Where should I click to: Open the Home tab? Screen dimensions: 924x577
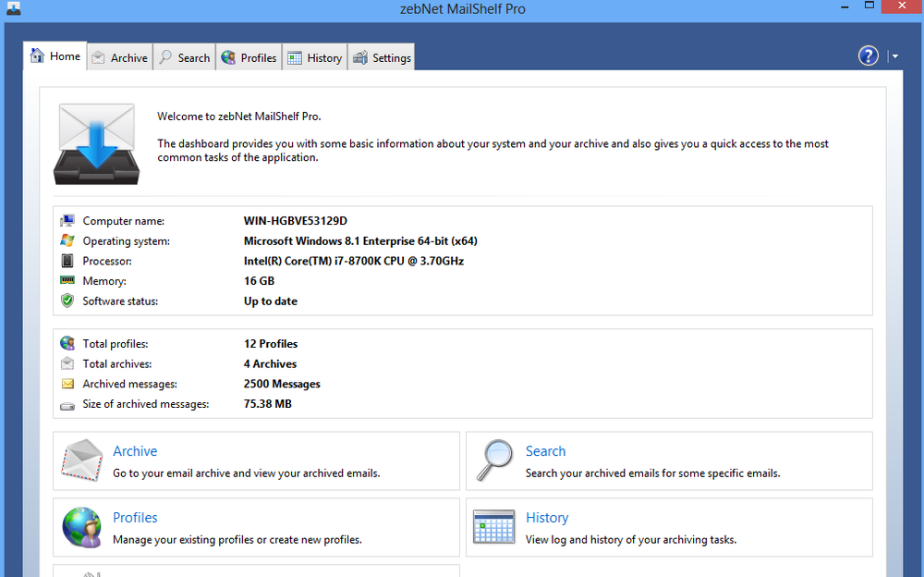[55, 56]
